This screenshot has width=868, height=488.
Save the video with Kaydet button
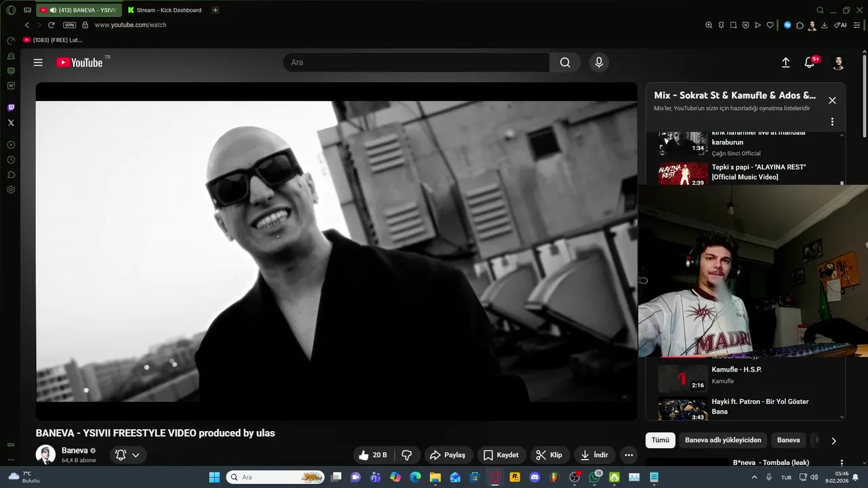[501, 455]
